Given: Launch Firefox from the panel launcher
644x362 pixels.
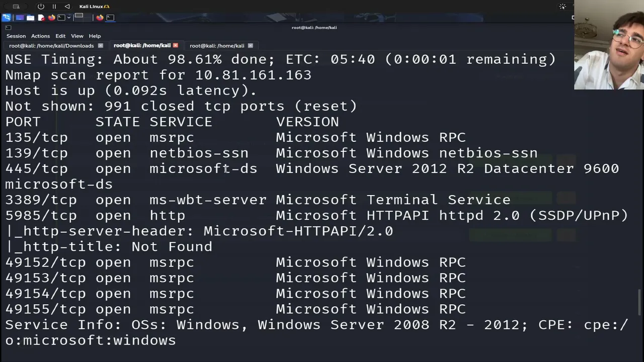Looking at the screenshot, I should click(51, 18).
